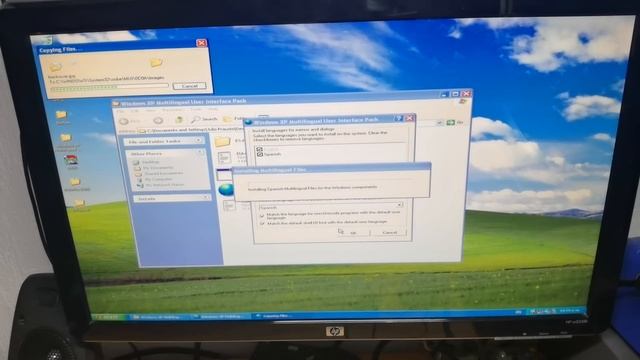Open the Start menu
640x360 pixels.
(x=109, y=317)
